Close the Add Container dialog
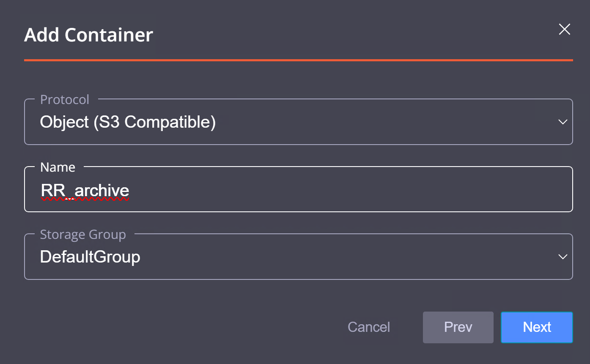Screen dimensions: 590x364 (x=565, y=29)
